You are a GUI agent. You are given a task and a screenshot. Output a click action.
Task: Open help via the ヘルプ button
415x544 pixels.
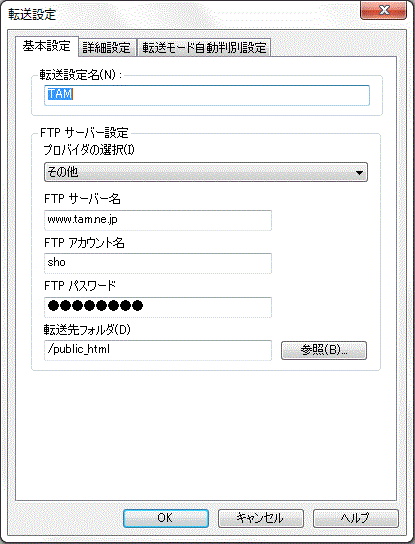click(356, 518)
